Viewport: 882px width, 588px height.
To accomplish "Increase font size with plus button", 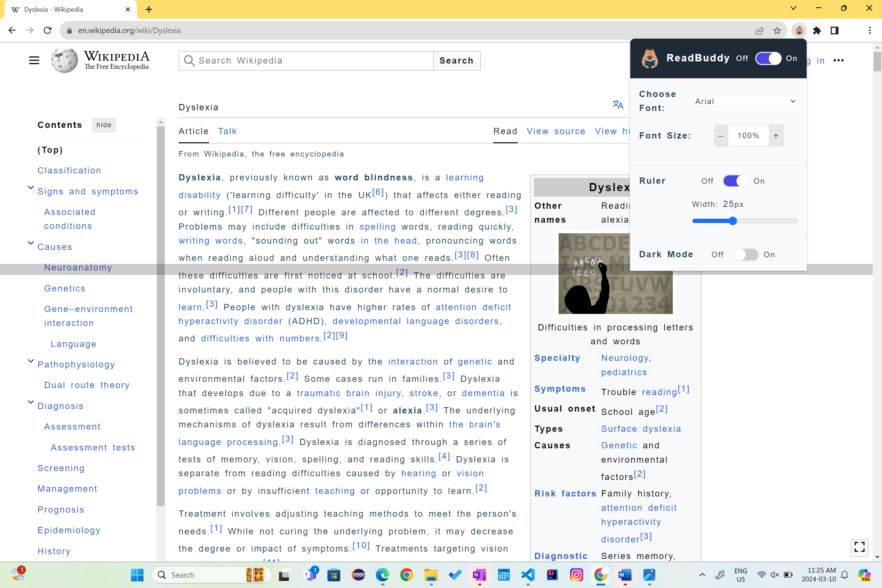I will coord(776,136).
